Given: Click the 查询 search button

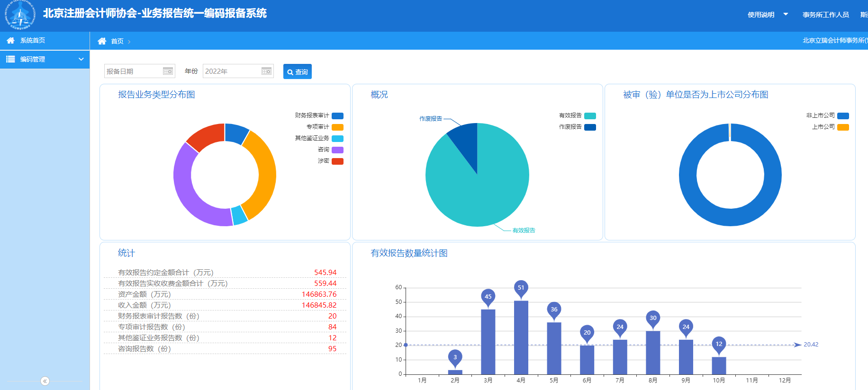Looking at the screenshot, I should (x=297, y=71).
